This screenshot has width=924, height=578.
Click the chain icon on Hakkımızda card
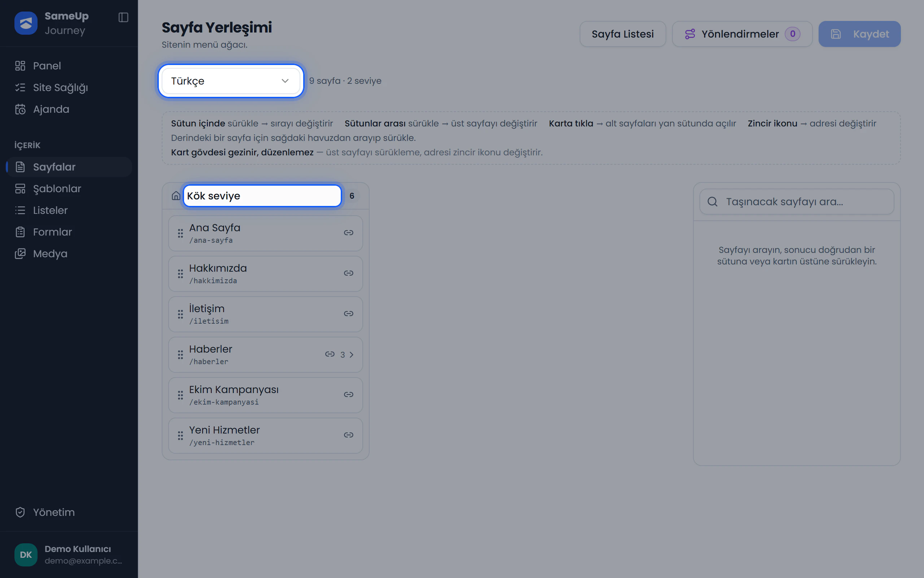[x=348, y=273]
